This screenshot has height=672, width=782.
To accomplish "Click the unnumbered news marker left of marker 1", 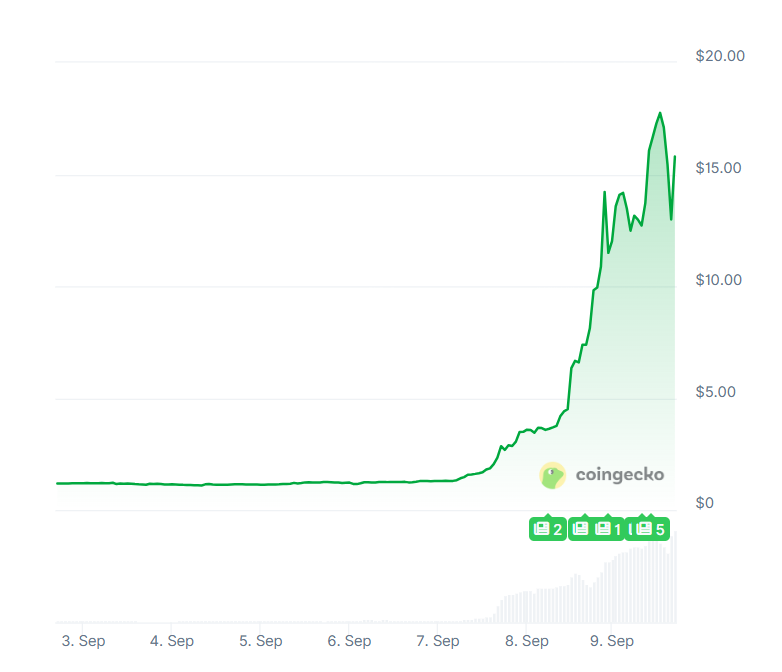I will 581,529.
